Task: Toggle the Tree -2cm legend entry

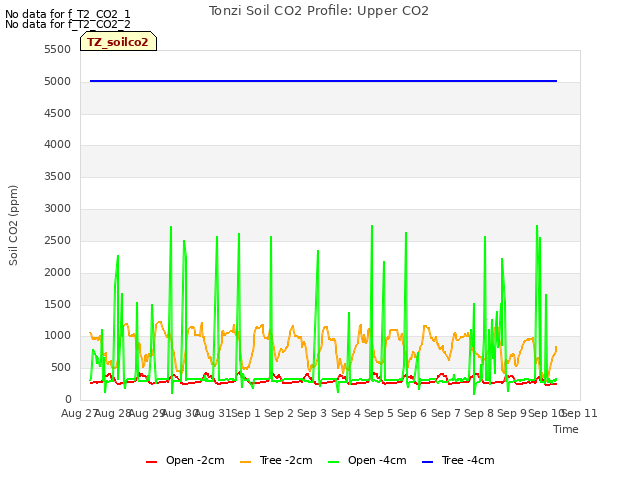Action: click(x=276, y=460)
